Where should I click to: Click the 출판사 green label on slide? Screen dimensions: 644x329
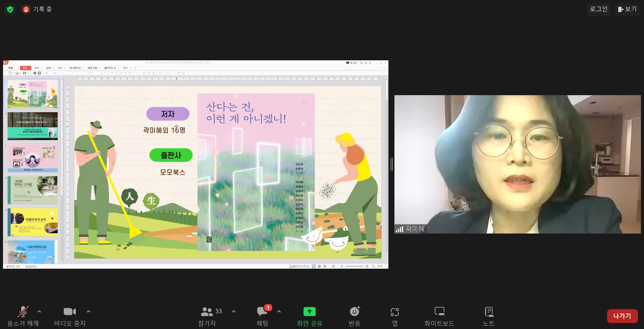pos(171,155)
